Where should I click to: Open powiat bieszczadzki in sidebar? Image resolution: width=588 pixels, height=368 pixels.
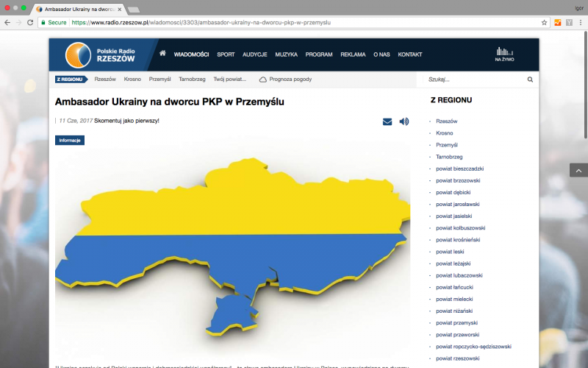click(x=459, y=169)
